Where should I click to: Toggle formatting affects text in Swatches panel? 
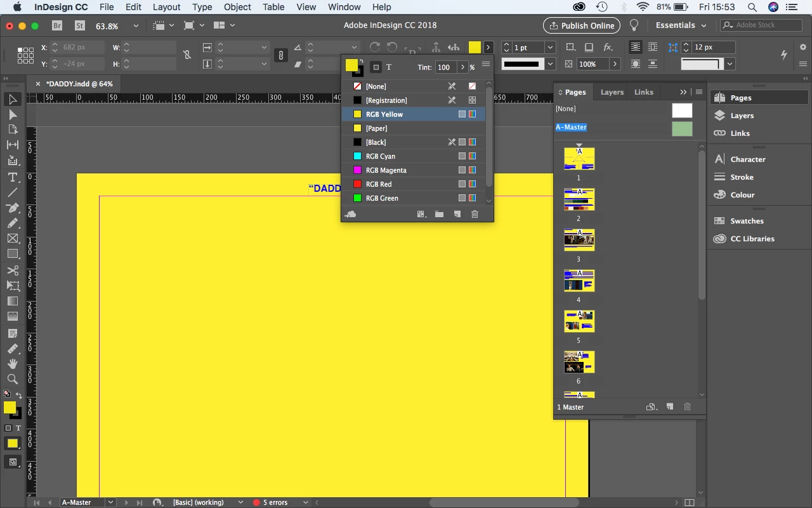point(389,67)
